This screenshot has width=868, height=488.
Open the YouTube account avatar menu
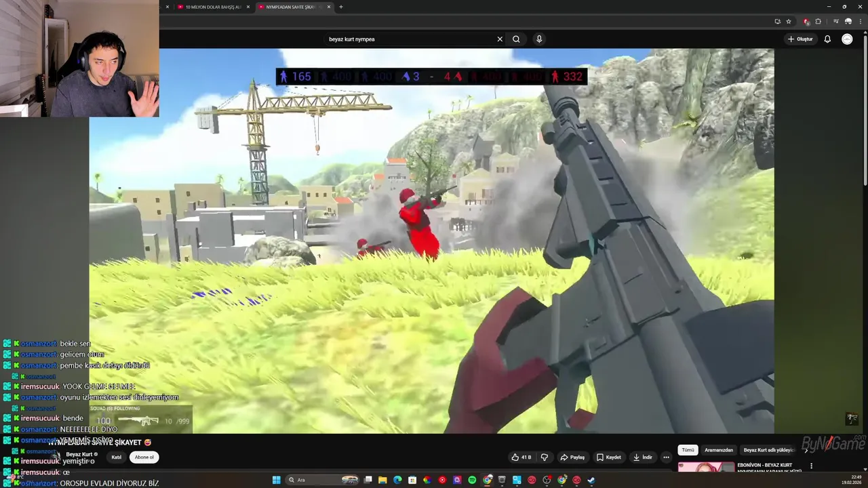pos(847,39)
